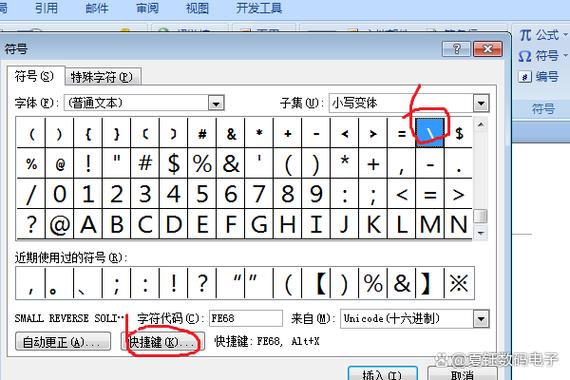Select the / slash symbol in grid
Image resolution: width=570 pixels, height=380 pixels.
click(x=31, y=194)
